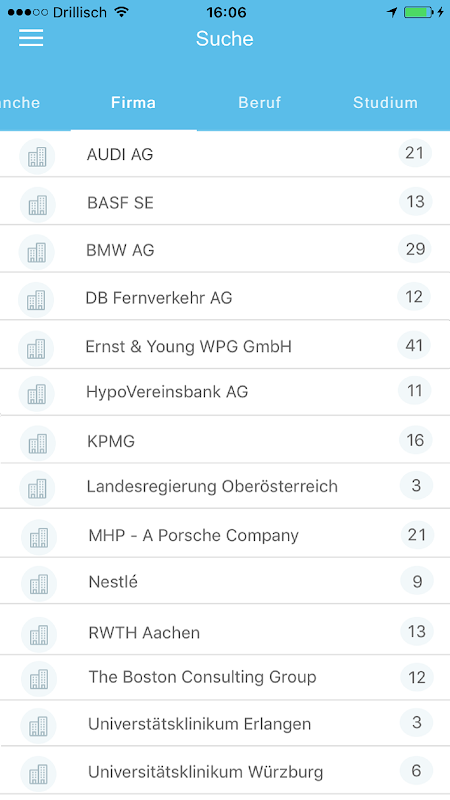Image resolution: width=450 pixels, height=800 pixels.
Task: Tap the building icon beside AUDI AG
Action: point(37,156)
